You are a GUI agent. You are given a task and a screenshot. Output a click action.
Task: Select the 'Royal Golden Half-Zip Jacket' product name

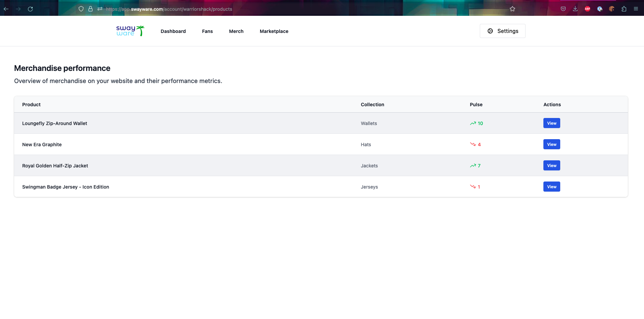pyautogui.click(x=55, y=166)
